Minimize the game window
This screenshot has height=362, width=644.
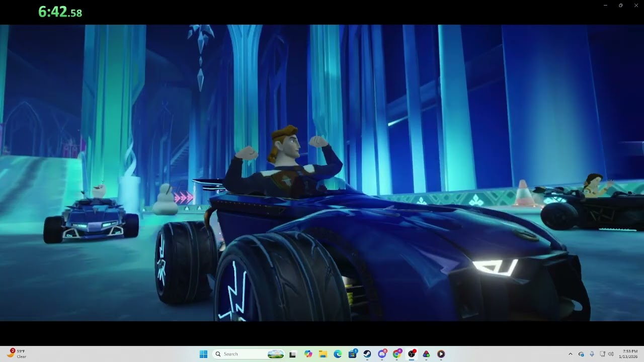605,6
